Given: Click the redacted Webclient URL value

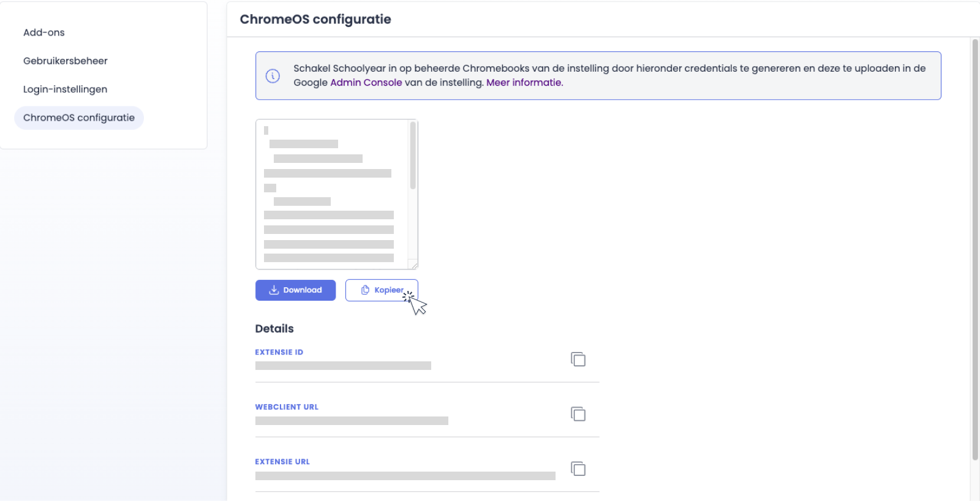Looking at the screenshot, I should 352,421.
